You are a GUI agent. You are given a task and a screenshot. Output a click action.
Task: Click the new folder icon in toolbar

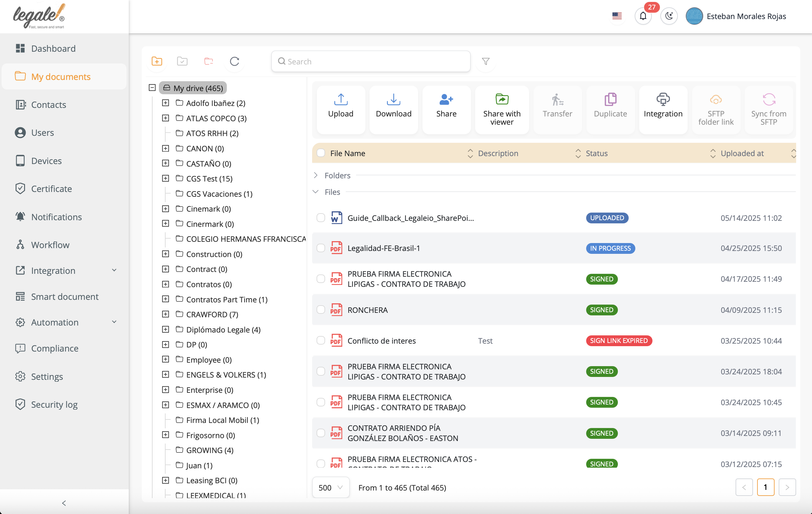pos(157,61)
